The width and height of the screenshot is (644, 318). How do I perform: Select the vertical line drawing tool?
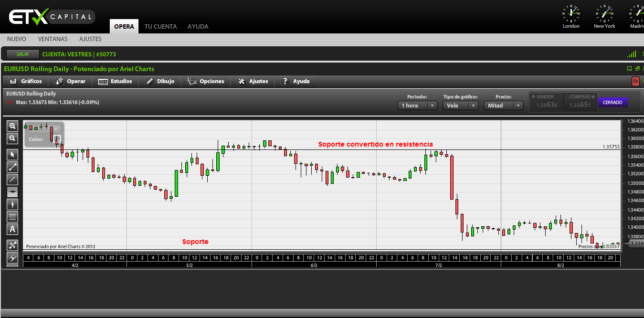point(12,204)
